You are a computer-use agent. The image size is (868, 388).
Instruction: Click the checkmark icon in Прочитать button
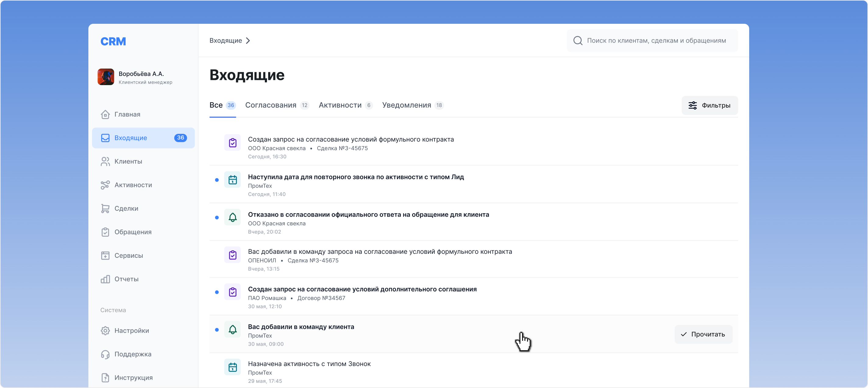(684, 334)
